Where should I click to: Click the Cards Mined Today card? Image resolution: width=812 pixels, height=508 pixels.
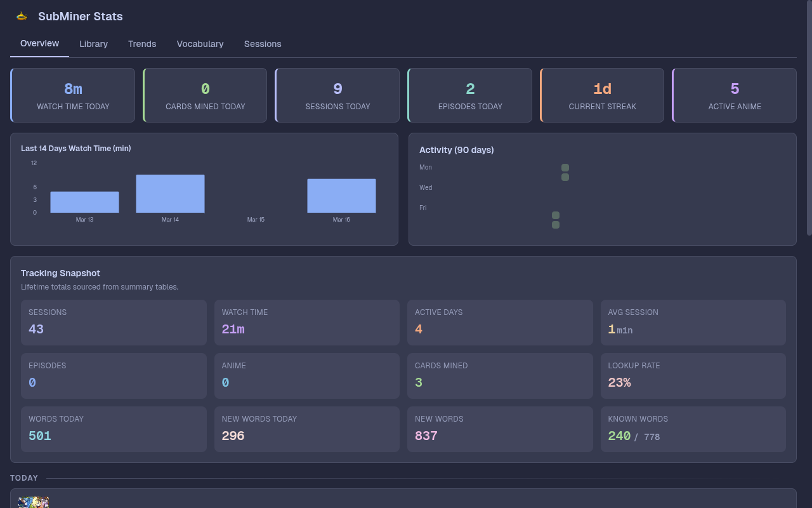click(x=204, y=95)
